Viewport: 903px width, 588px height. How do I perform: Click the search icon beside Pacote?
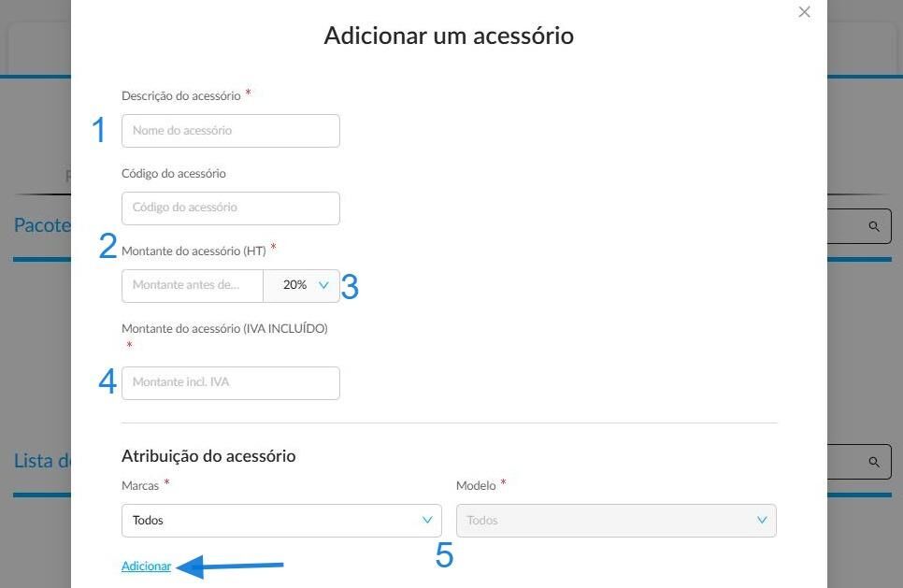pyautogui.click(x=874, y=226)
